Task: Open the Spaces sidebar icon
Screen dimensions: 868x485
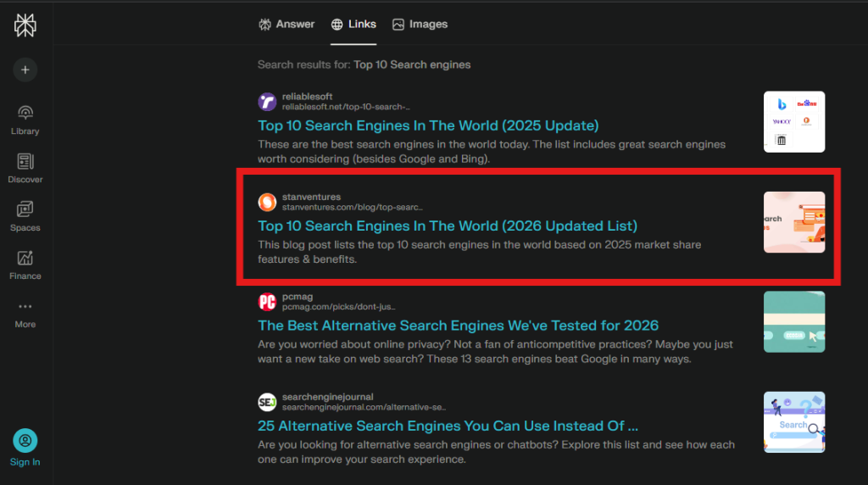Action: coord(25,210)
